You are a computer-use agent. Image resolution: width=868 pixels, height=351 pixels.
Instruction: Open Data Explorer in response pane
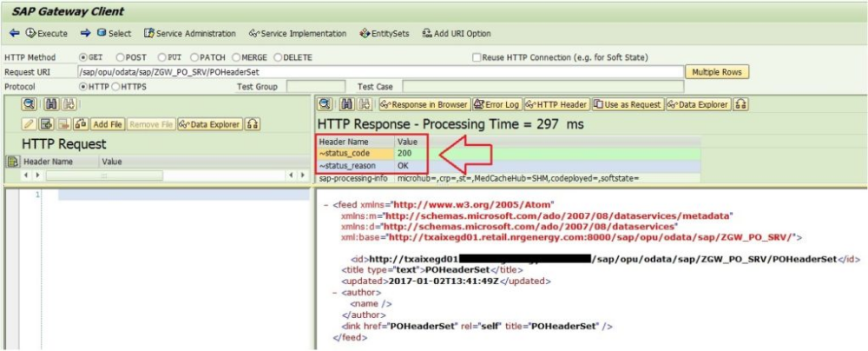click(x=698, y=104)
